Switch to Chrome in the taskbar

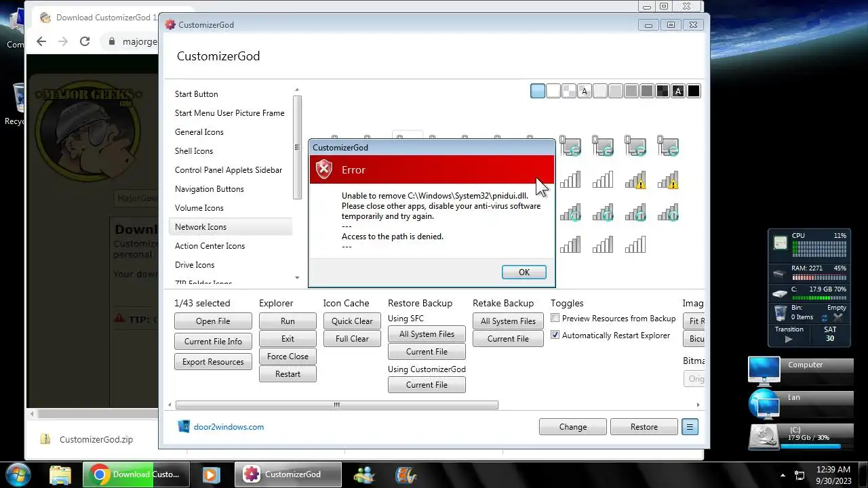[x=136, y=474]
